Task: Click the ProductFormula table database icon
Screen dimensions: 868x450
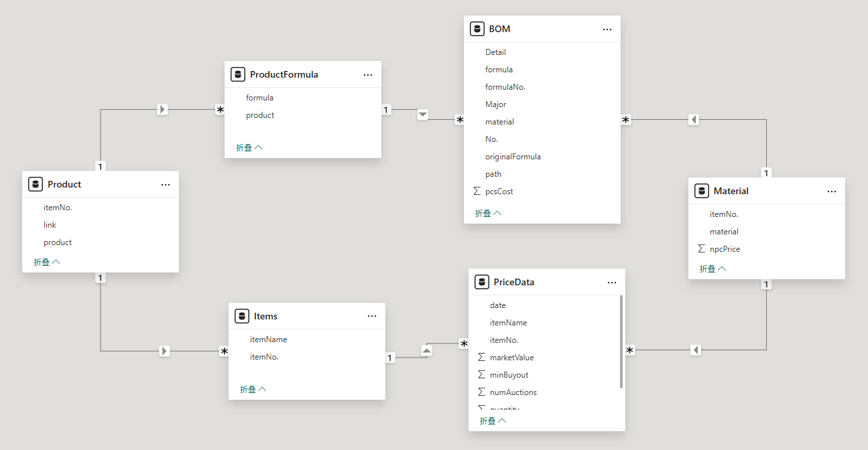Action: tap(238, 74)
